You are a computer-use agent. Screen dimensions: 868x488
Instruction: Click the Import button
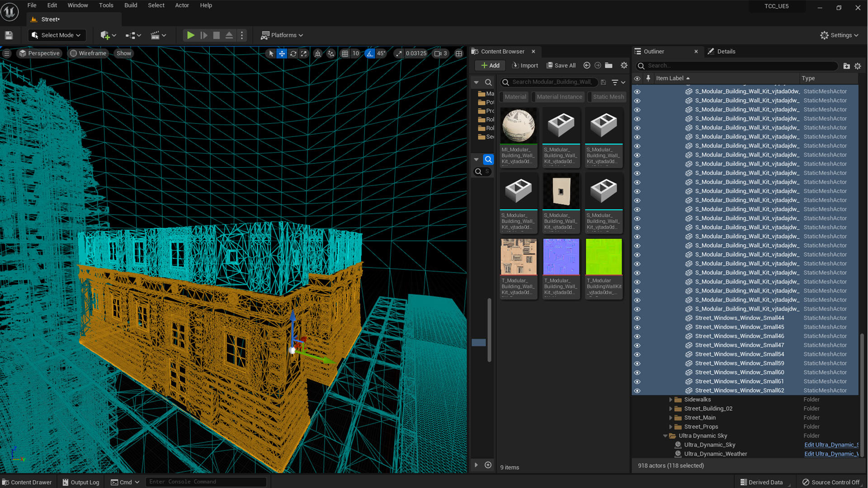525,66
